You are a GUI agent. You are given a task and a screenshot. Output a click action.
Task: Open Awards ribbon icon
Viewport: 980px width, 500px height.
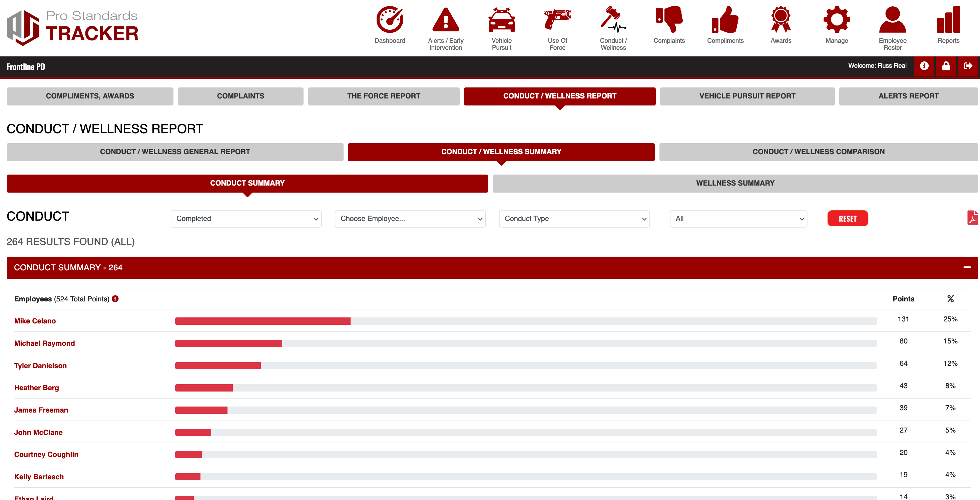[781, 20]
